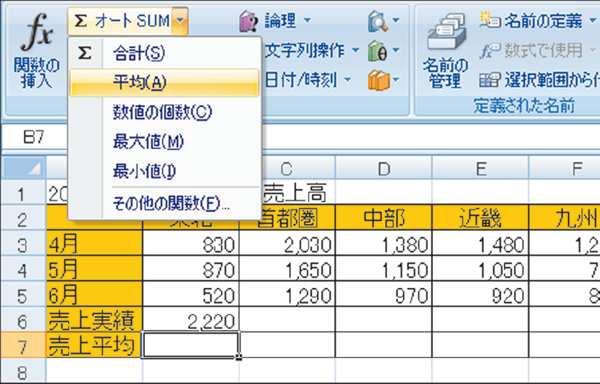The image size is (600, 384).
Task: Click the 売上実績 label cell
Action: tap(94, 320)
